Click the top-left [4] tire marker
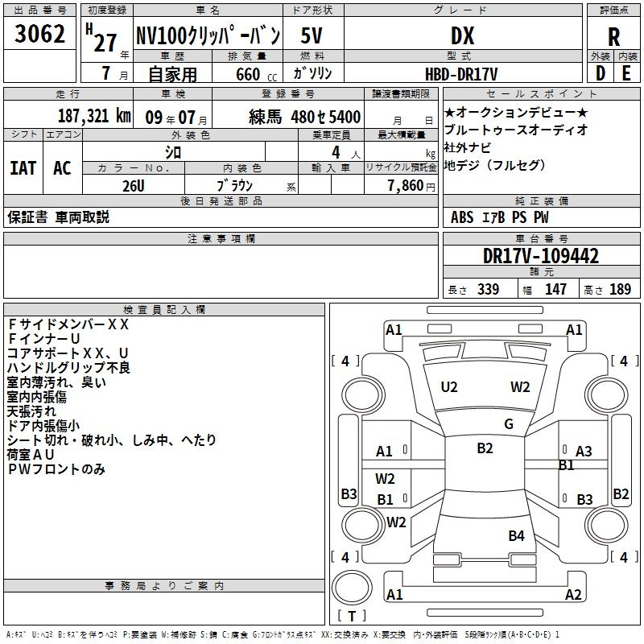644x644 pixels. point(345,361)
